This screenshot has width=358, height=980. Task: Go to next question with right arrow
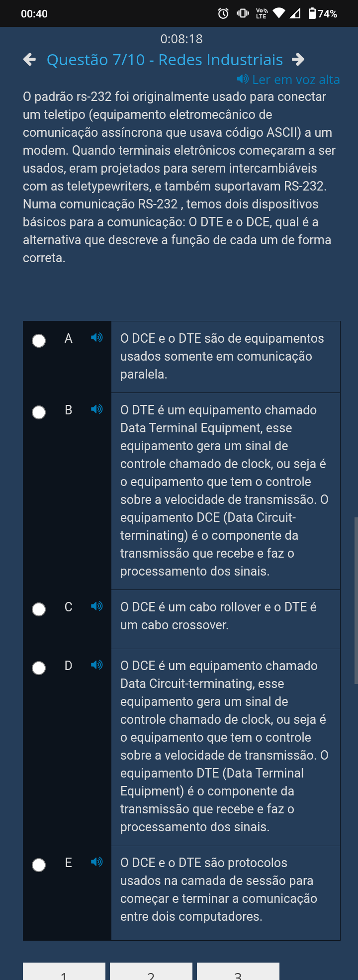(x=298, y=60)
